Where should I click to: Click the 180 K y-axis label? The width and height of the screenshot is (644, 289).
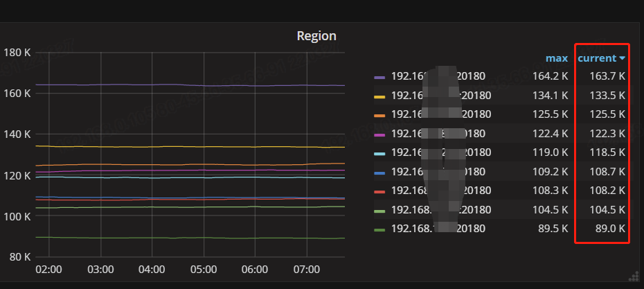pyautogui.click(x=17, y=53)
